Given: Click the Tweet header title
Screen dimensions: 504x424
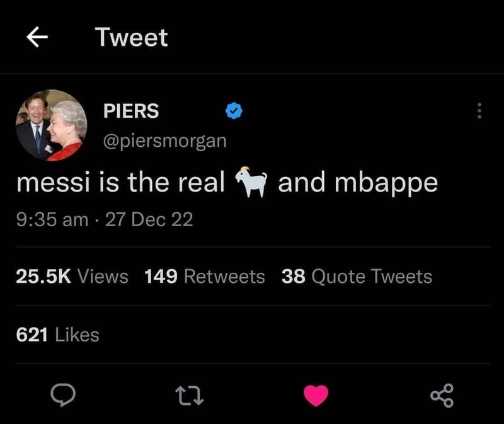Looking at the screenshot, I should [x=132, y=38].
